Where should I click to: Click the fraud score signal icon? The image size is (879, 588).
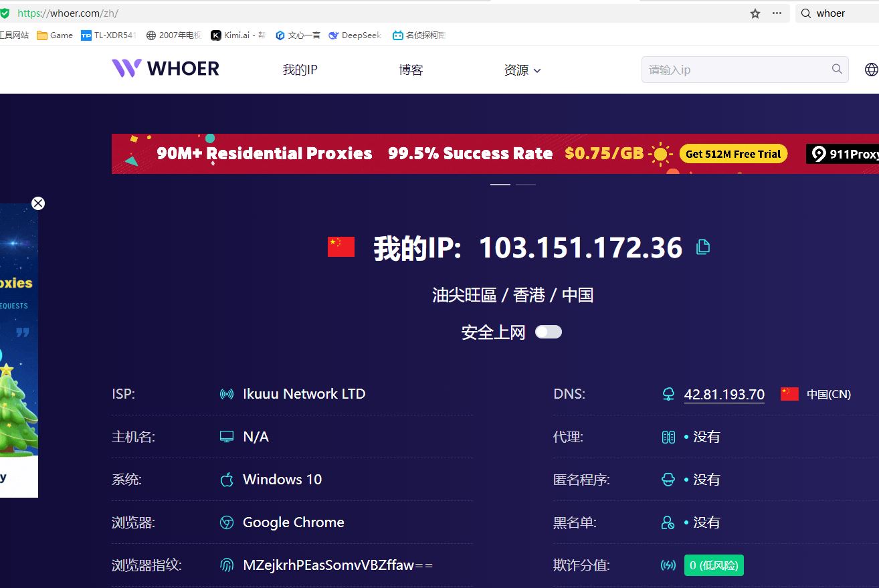[x=668, y=565]
